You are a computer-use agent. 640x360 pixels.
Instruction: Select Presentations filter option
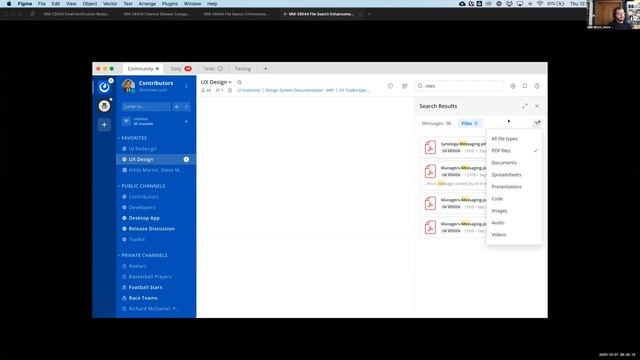coord(514,187)
